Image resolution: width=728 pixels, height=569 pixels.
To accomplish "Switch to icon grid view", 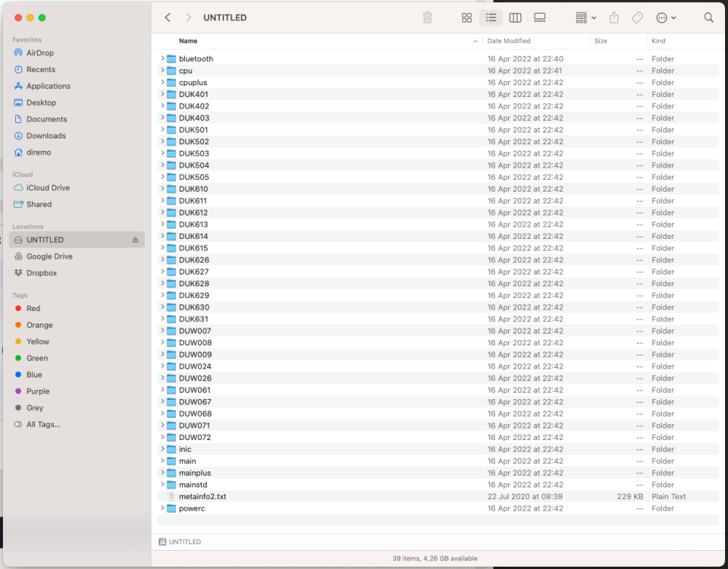I will coord(467,17).
